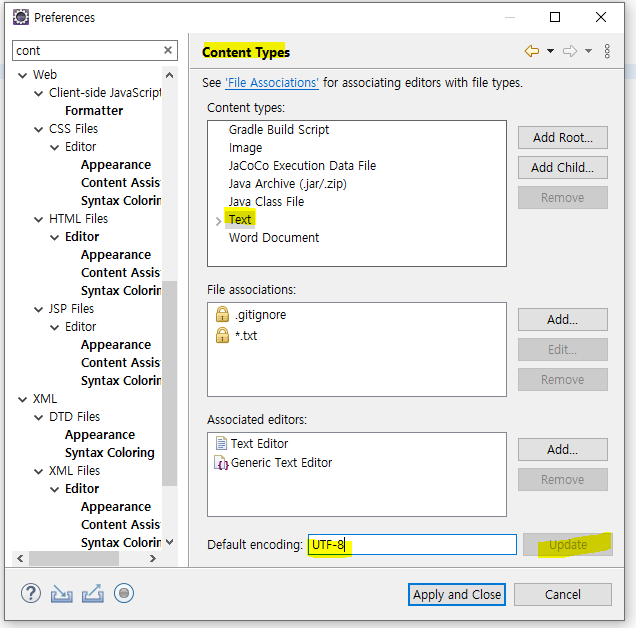Select the *.txt lock icon
Viewport: 636px width, 628px height.
coord(222,335)
